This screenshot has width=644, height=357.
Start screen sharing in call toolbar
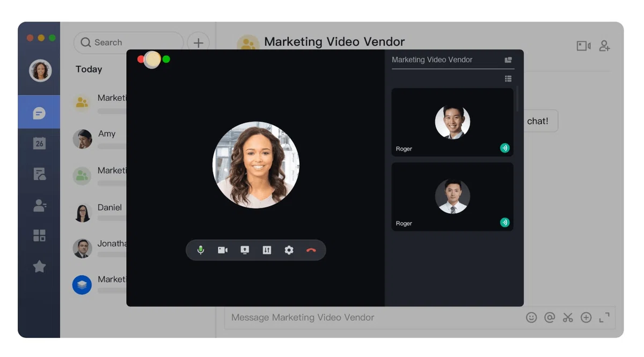(x=245, y=250)
